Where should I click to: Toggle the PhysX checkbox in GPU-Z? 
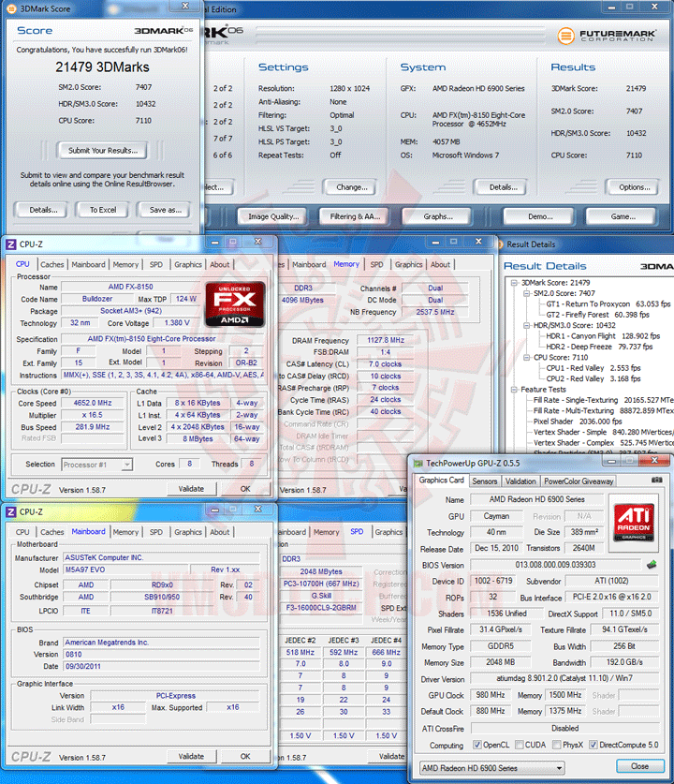[557, 745]
